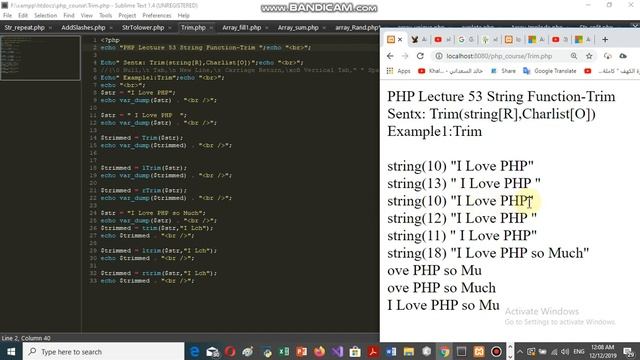Open the Google Translate bookmark

coord(549,71)
